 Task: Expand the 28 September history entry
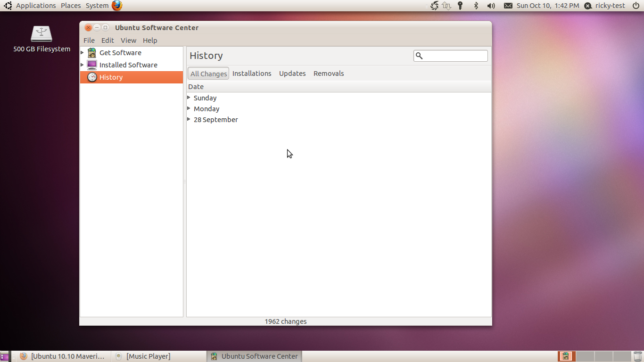(189, 119)
